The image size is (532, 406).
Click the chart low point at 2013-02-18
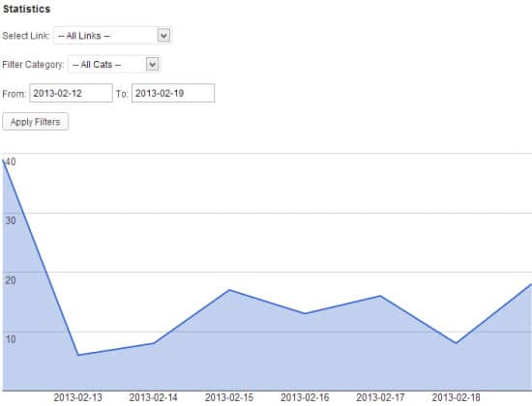pyautogui.click(x=456, y=343)
